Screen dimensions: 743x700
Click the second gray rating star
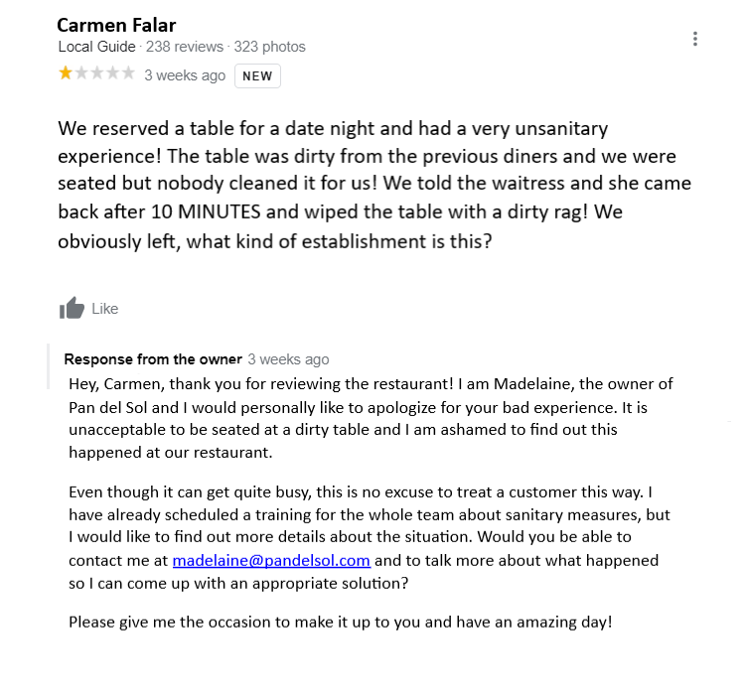tap(81, 72)
